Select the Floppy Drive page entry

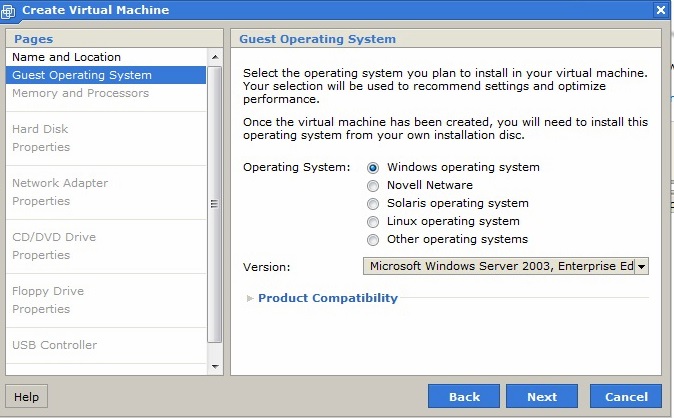[x=48, y=291]
